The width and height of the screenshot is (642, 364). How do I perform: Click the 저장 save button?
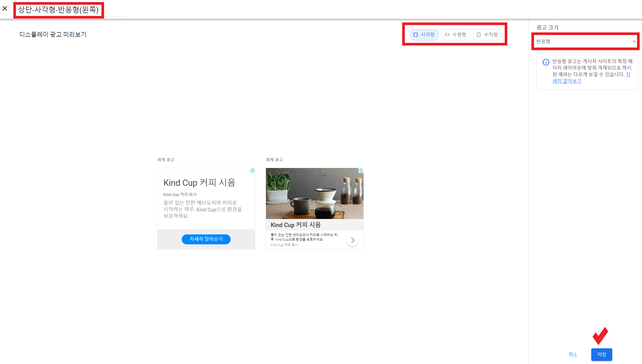click(x=601, y=355)
